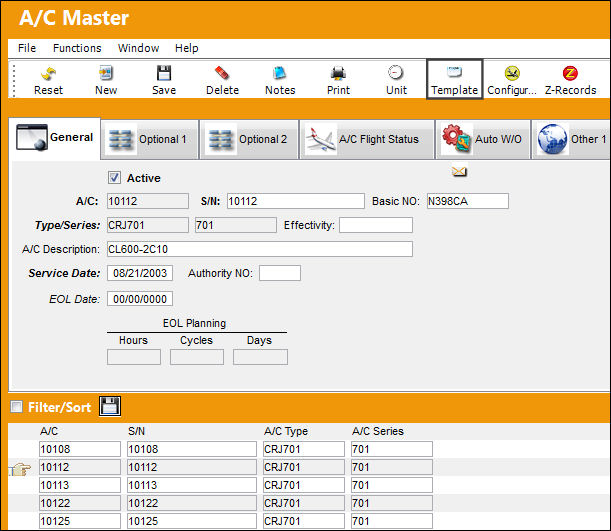This screenshot has width=611, height=531.
Task: Select A/C 10125 in the list
Action: pyautogui.click(x=80, y=521)
